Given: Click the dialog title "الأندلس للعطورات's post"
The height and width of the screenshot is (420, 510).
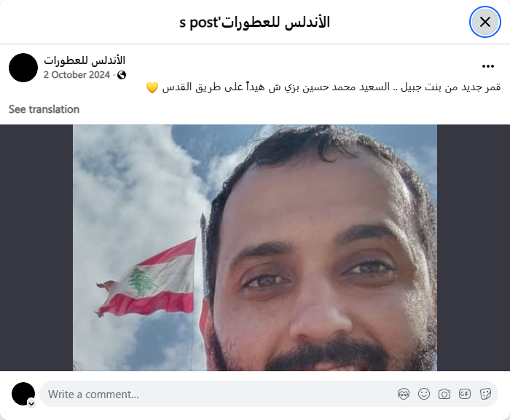Looking at the screenshot, I should (x=255, y=23).
